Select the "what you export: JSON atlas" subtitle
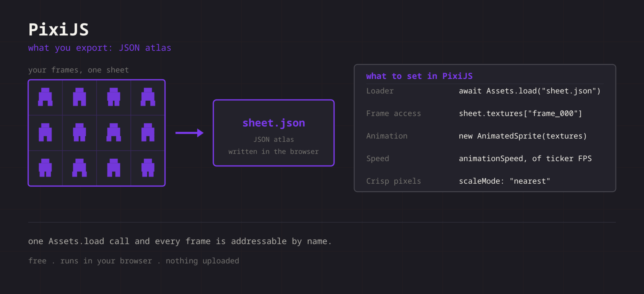The image size is (644, 294). click(99, 48)
